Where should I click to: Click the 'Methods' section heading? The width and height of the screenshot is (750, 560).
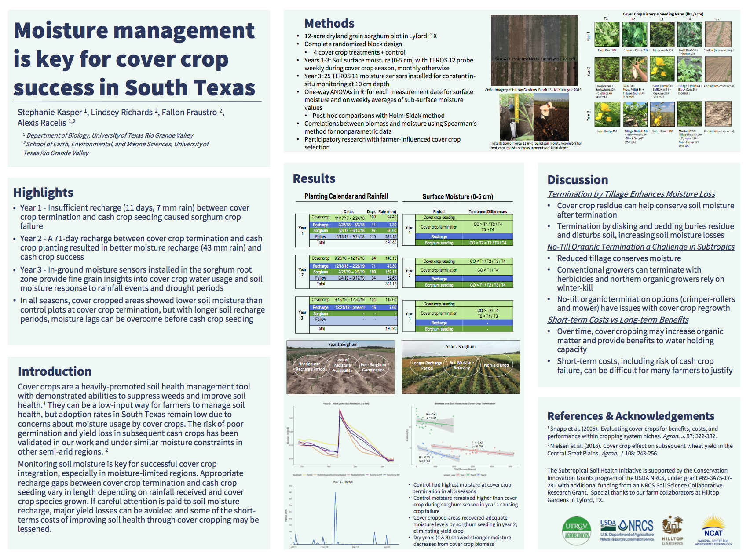click(x=329, y=23)
